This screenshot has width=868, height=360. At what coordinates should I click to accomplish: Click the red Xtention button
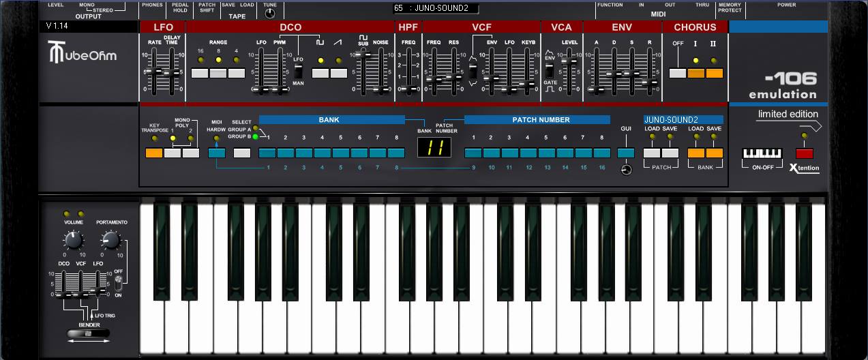click(x=805, y=153)
